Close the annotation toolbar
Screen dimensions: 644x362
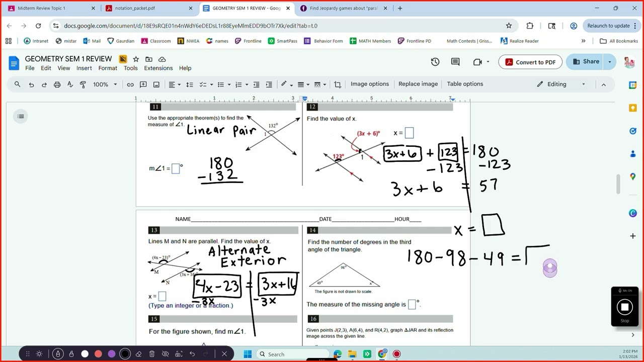click(224, 354)
